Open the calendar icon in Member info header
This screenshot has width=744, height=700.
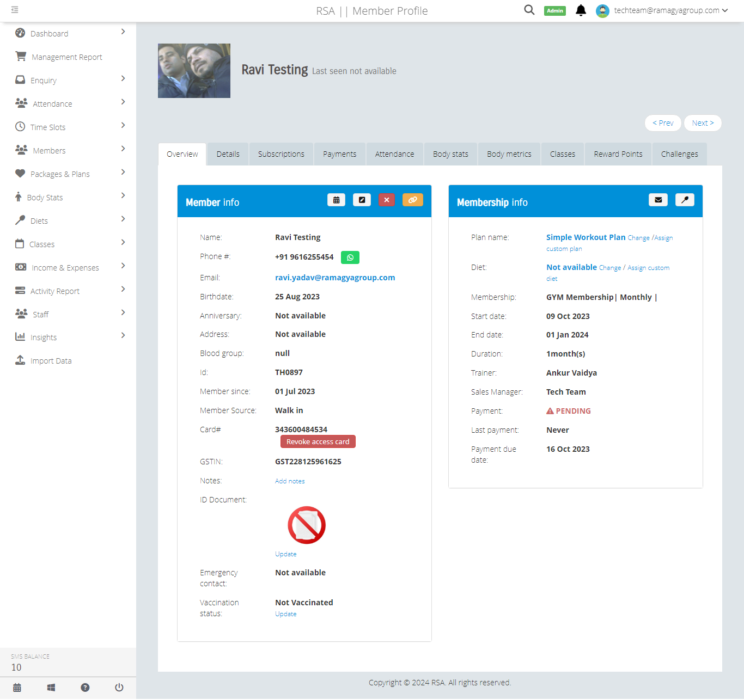click(x=336, y=200)
